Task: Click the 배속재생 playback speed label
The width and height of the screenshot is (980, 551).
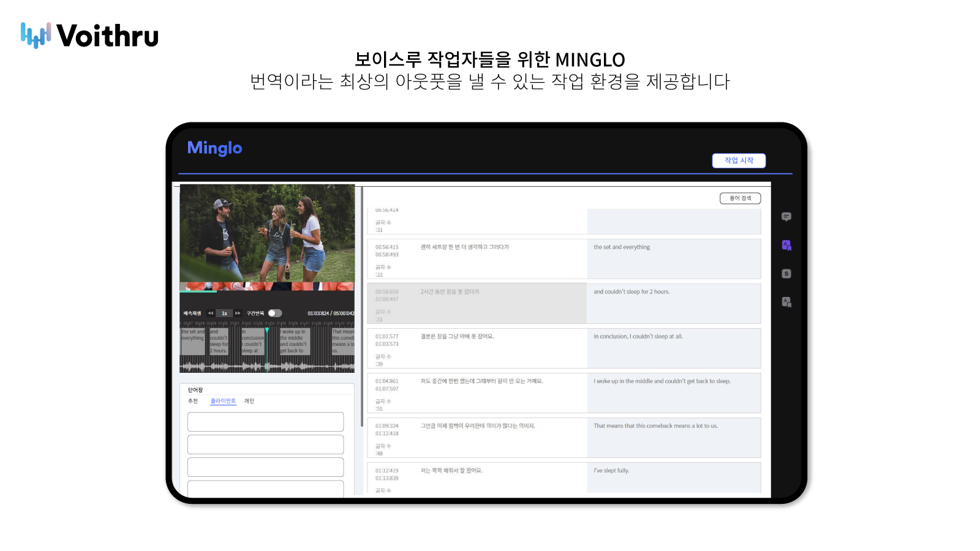Action: (192, 313)
